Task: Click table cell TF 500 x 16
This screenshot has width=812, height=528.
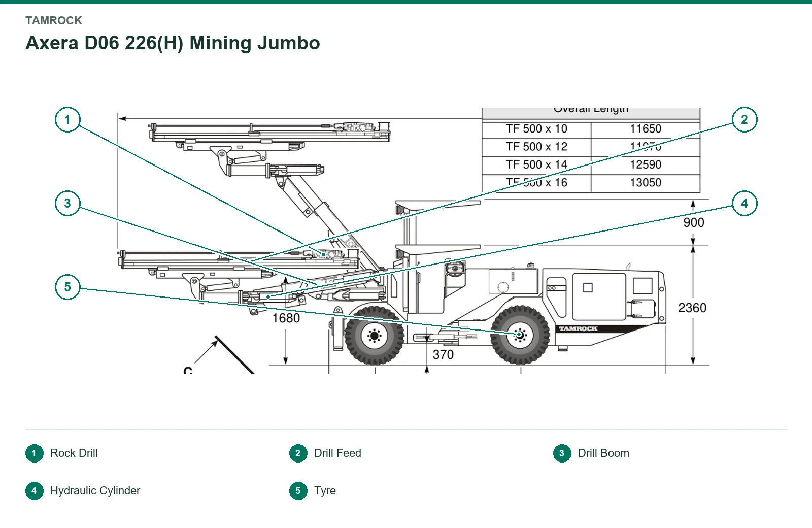Action: tap(536, 182)
